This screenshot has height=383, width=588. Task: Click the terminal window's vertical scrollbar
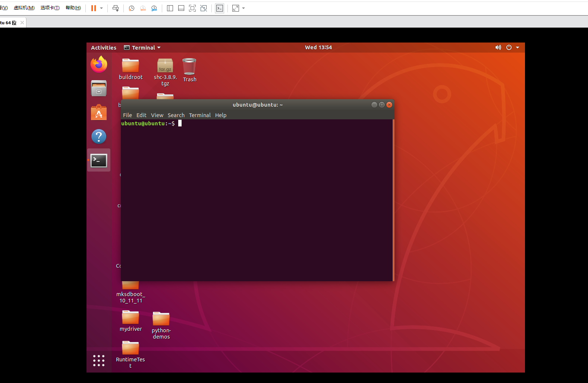[x=393, y=200]
